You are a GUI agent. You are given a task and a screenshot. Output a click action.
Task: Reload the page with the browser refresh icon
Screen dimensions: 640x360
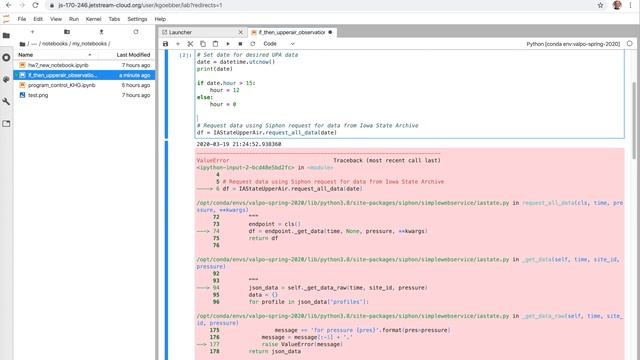(36, 5)
